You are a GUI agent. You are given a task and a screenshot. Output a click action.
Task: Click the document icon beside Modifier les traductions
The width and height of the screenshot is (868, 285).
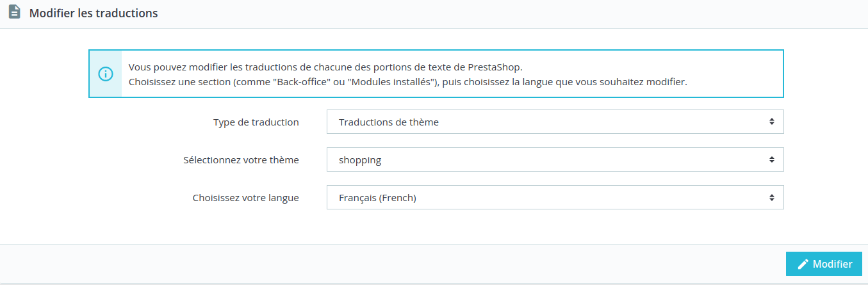(14, 12)
